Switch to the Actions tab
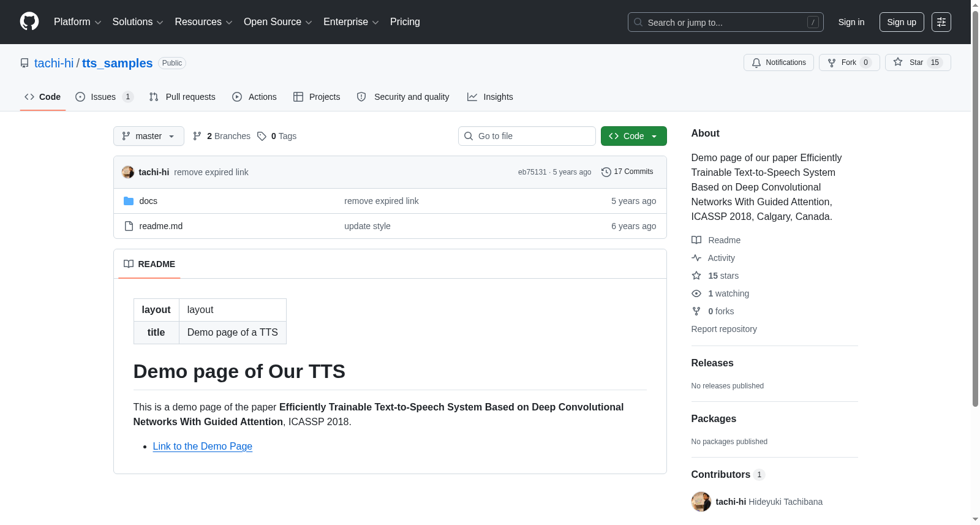The image size is (980, 525). (x=254, y=97)
